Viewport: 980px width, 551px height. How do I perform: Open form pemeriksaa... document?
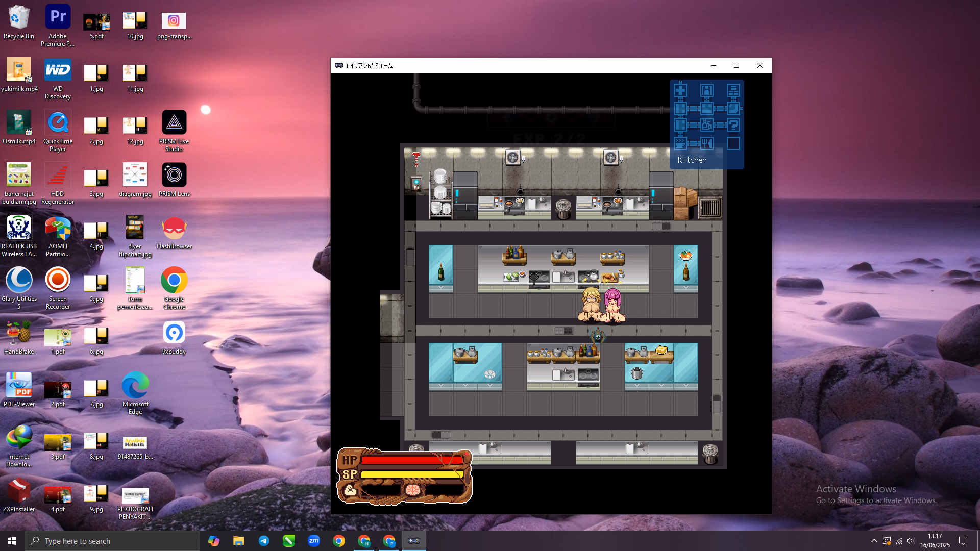[135, 289]
